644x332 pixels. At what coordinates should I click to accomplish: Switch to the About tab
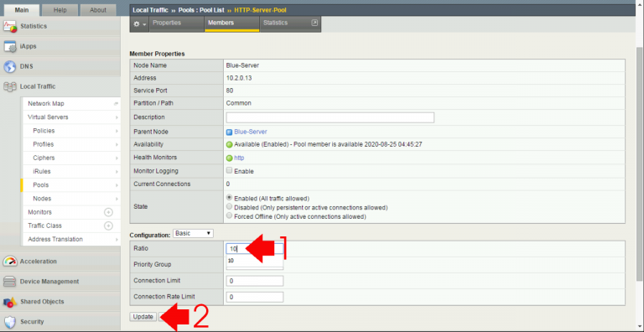98,10
